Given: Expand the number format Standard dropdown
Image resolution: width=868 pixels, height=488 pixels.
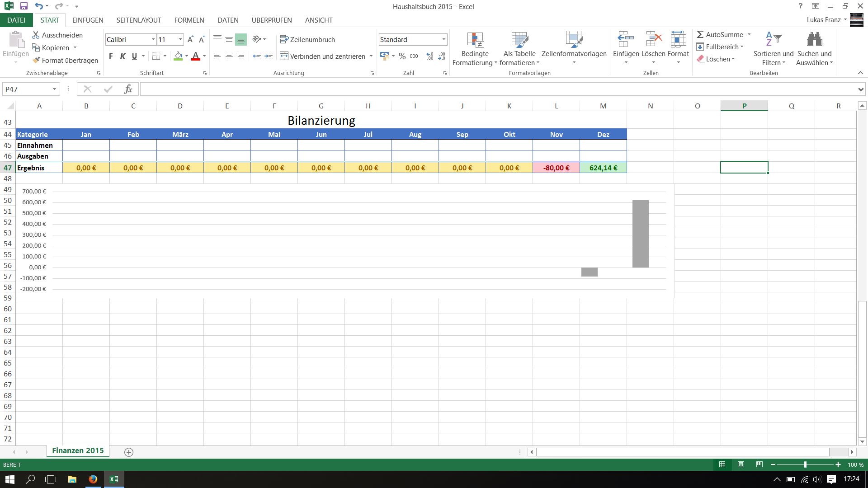Looking at the screenshot, I should [x=443, y=39].
